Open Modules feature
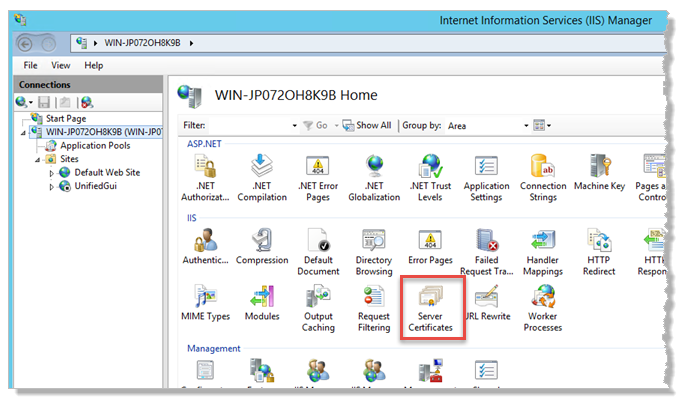This screenshot has height=401, width=680. (x=262, y=303)
